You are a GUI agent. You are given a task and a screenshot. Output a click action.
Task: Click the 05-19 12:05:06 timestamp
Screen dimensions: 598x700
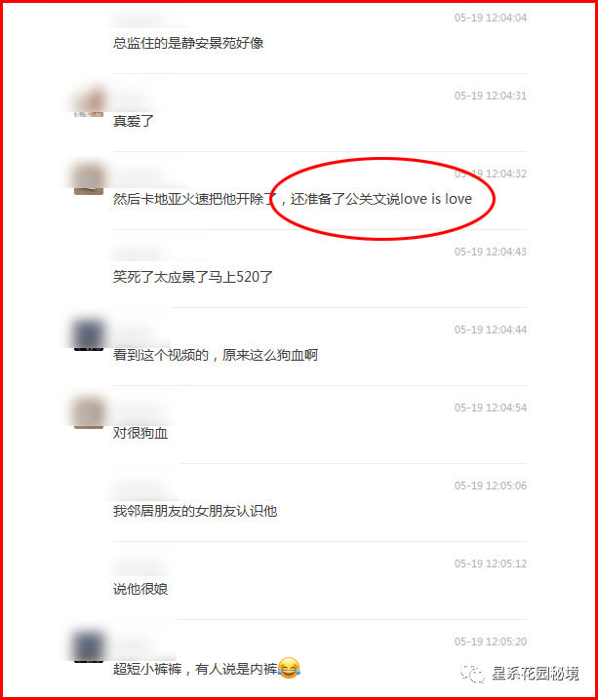coord(491,486)
